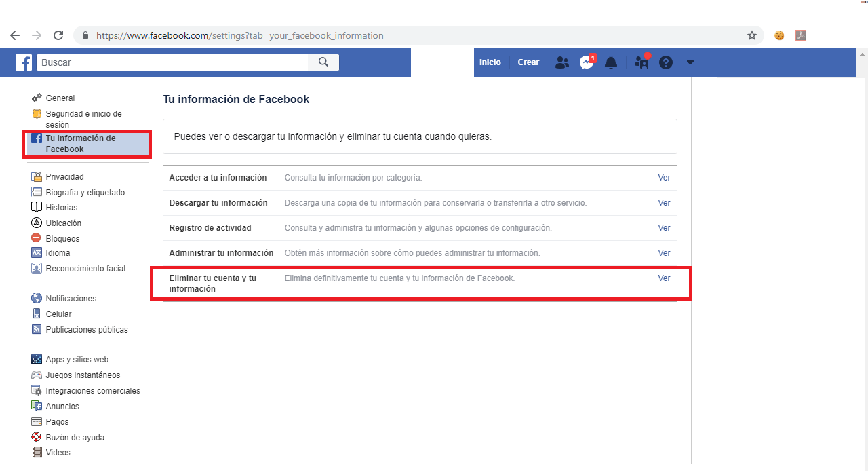
Task: Click the cookie extension icon
Action: tap(779, 35)
